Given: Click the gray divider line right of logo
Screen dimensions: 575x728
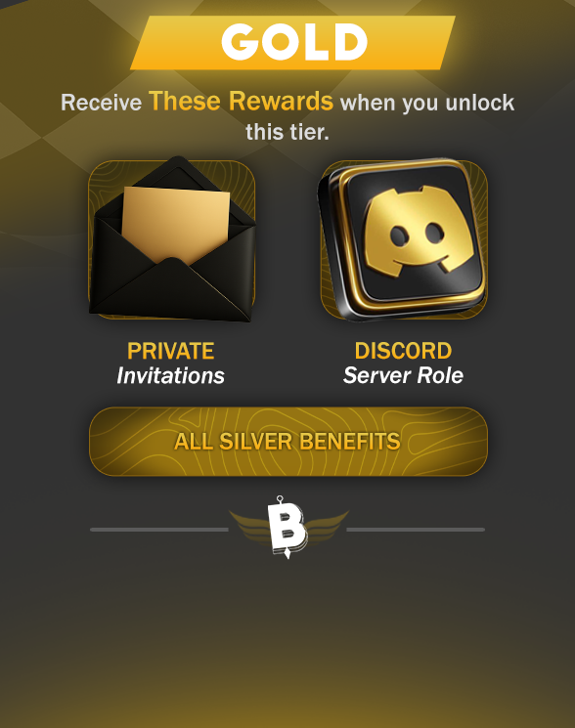Looking at the screenshot, I should [416, 530].
